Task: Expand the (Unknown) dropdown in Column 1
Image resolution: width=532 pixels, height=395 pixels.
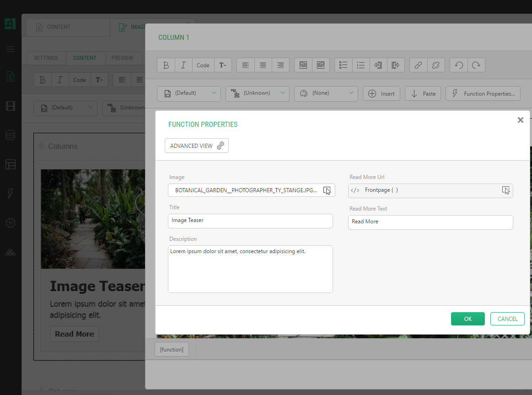Action: [258, 93]
